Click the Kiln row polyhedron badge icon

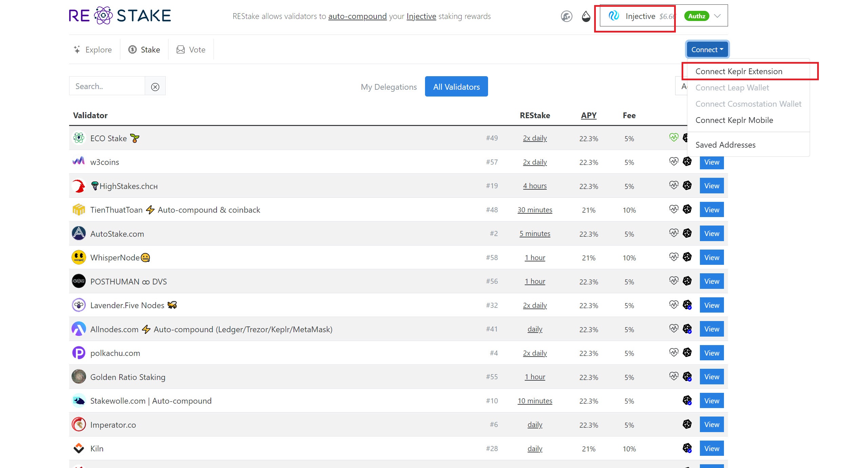[x=687, y=448]
